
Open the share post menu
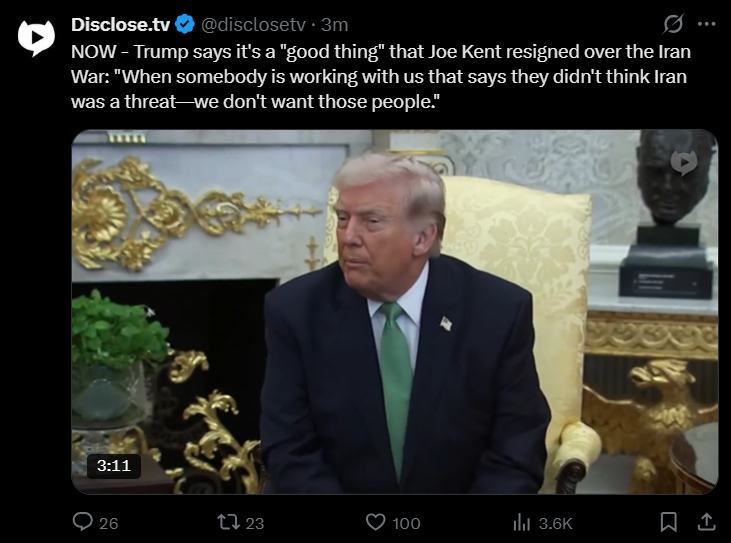click(706, 522)
